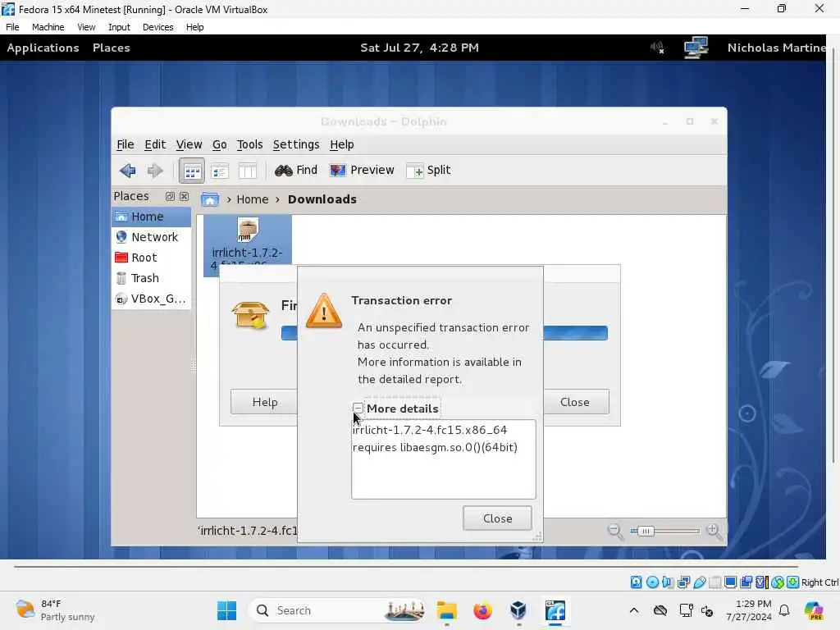Toggle Preview in Dolphin toolbar
The image size is (840, 630).
pyautogui.click(x=362, y=171)
